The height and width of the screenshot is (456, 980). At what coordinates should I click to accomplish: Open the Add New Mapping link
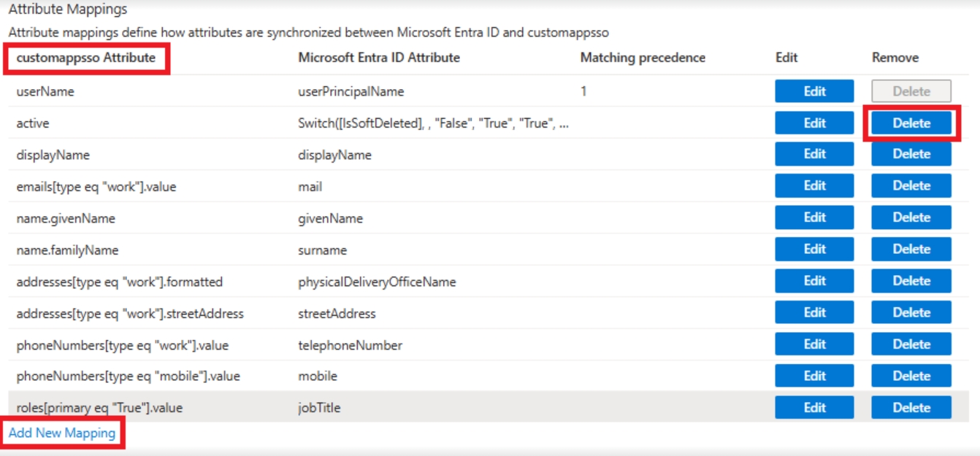click(x=62, y=433)
